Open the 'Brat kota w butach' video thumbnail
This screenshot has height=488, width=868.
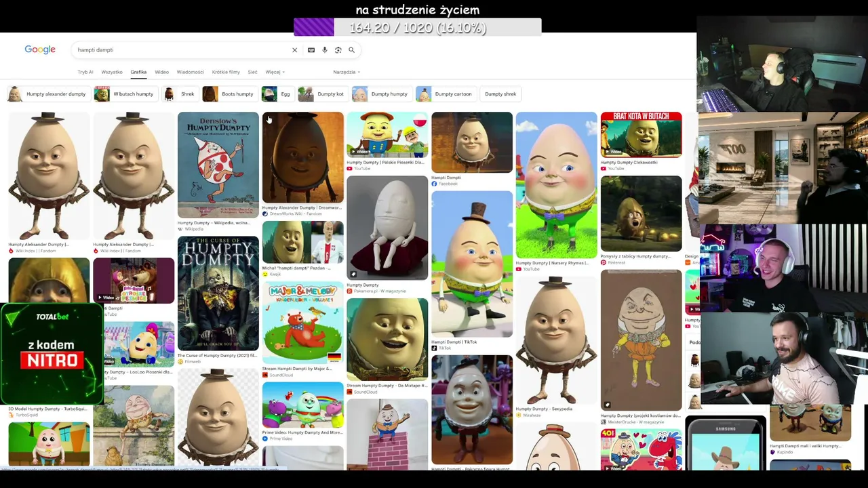(x=641, y=135)
